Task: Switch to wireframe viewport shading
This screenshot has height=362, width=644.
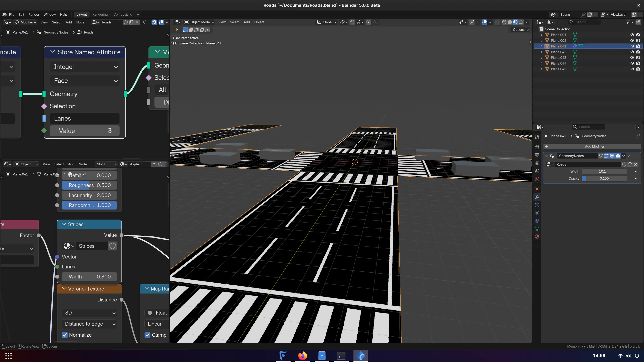Action: [x=504, y=22]
